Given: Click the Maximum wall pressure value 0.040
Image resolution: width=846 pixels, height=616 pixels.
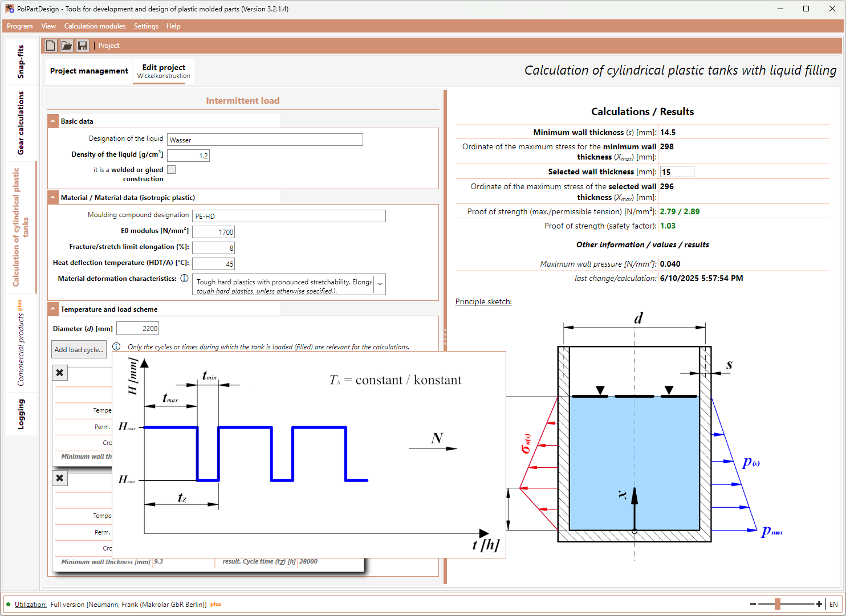Looking at the screenshot, I should coord(670,264).
